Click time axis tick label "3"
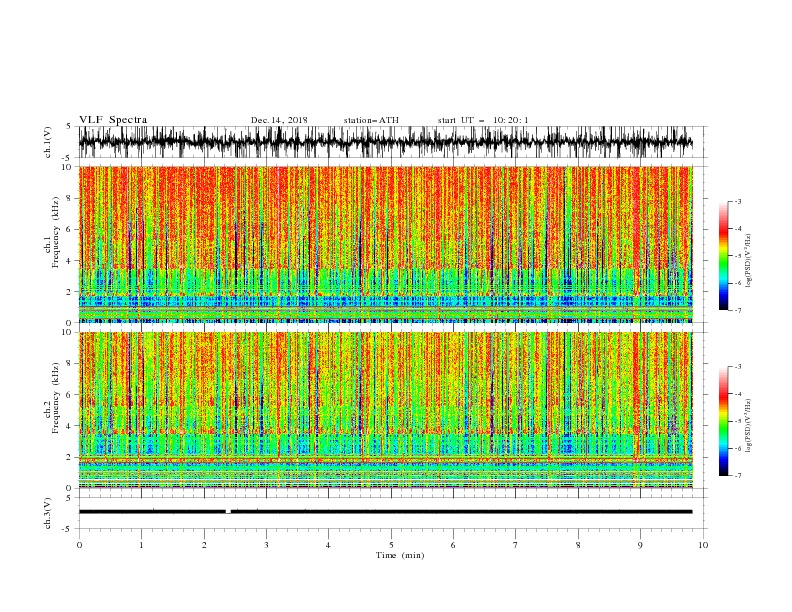 click(x=266, y=545)
